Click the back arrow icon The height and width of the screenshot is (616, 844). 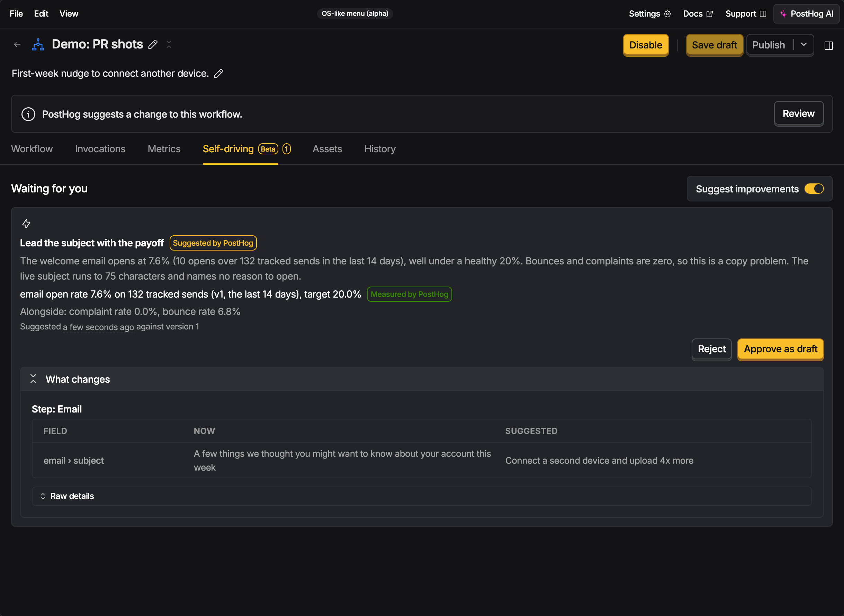tap(17, 44)
